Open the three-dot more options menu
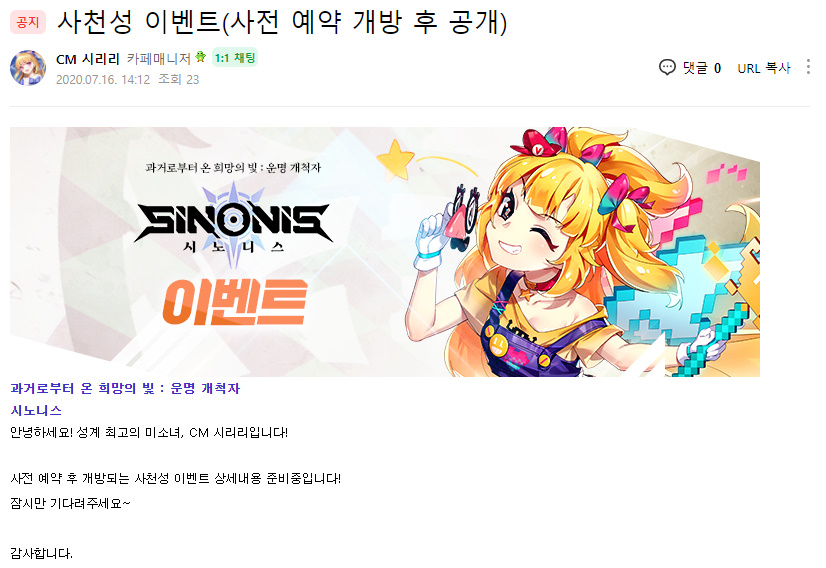The image size is (826, 568). tap(808, 67)
